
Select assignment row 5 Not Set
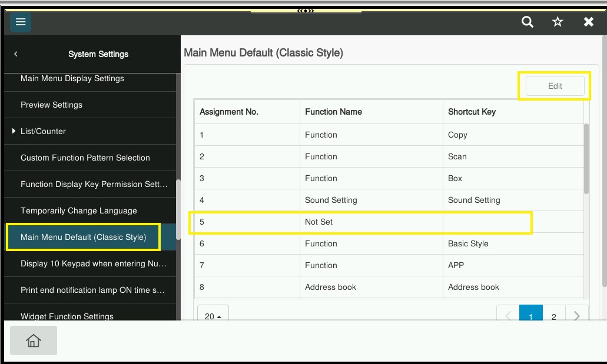[x=360, y=222]
